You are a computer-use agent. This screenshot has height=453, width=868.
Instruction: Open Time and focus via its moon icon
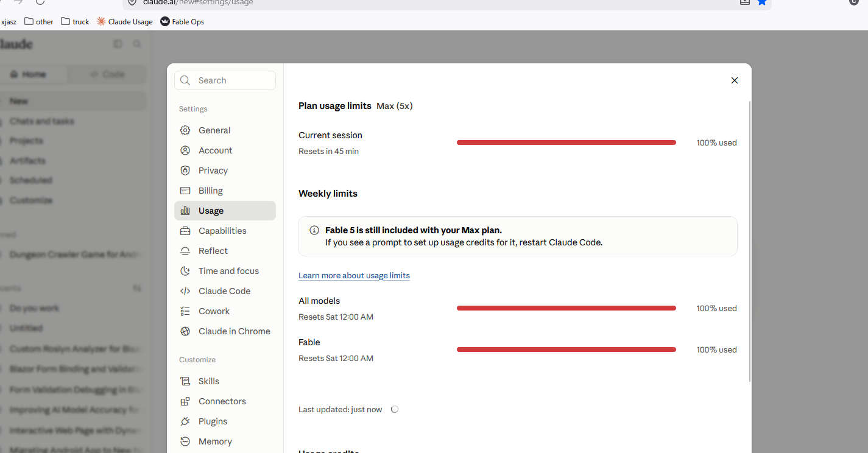[x=185, y=271]
